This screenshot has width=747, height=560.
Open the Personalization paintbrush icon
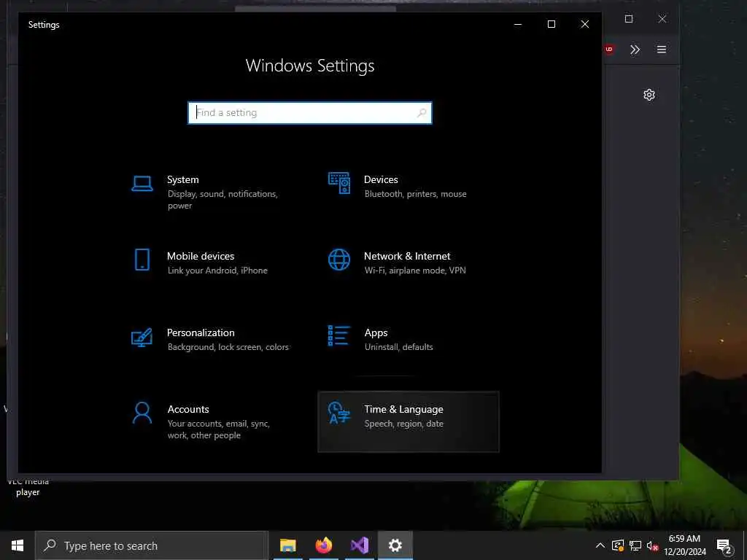[142, 337]
